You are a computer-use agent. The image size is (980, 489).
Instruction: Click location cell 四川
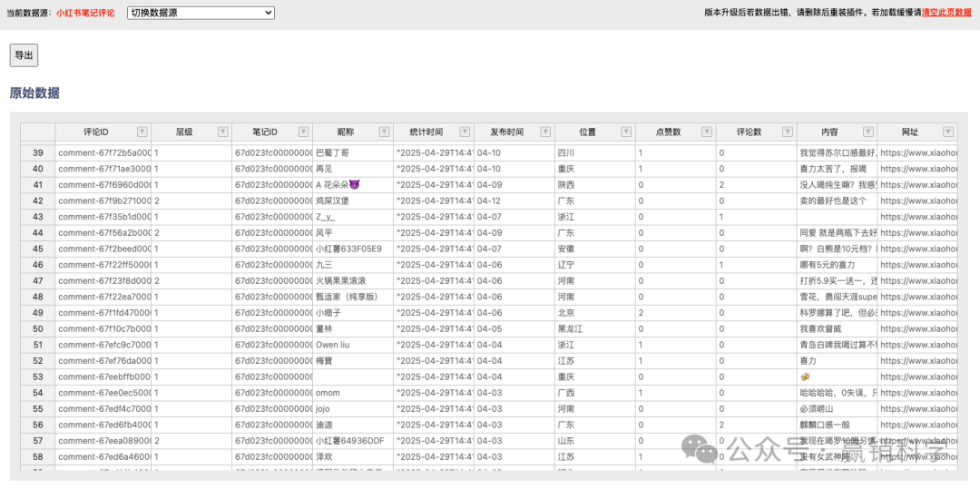[x=595, y=152]
